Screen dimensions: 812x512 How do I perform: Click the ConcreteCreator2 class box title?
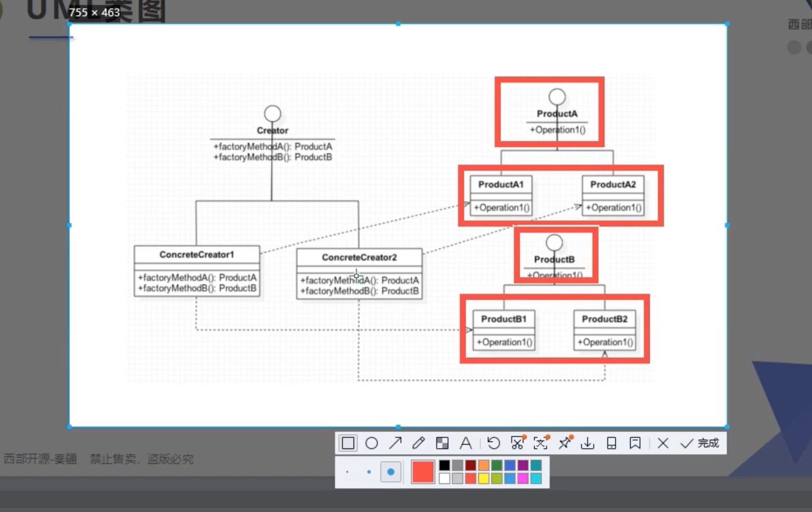(359, 257)
